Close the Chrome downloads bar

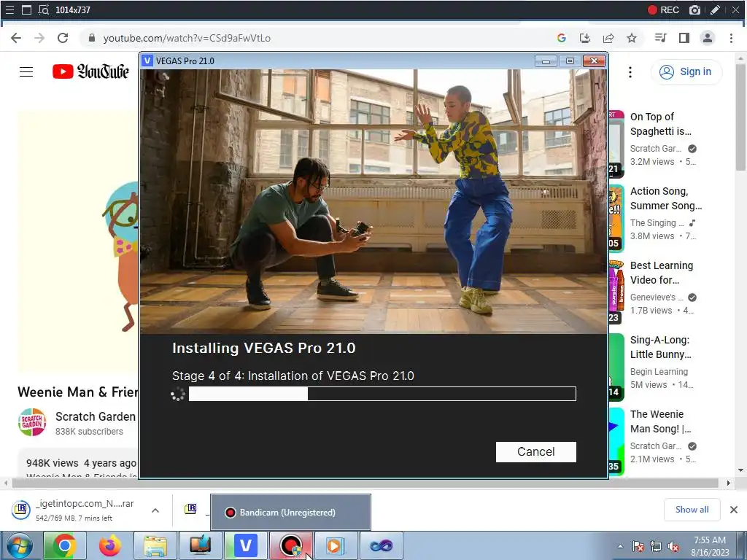(734, 510)
